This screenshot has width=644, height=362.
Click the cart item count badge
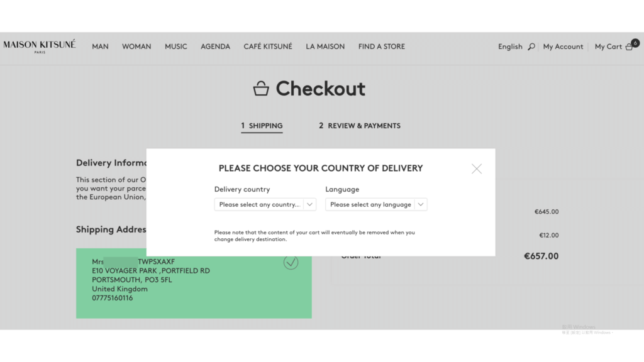[635, 43]
